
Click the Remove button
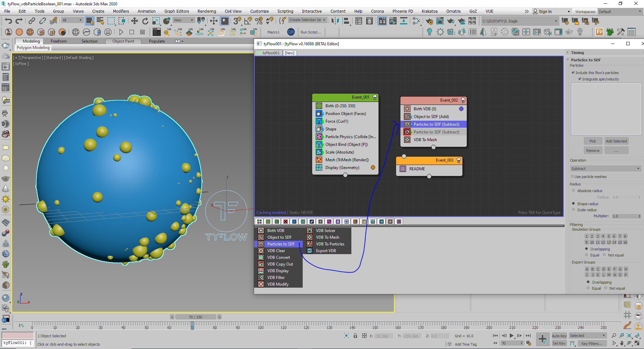[x=593, y=151]
